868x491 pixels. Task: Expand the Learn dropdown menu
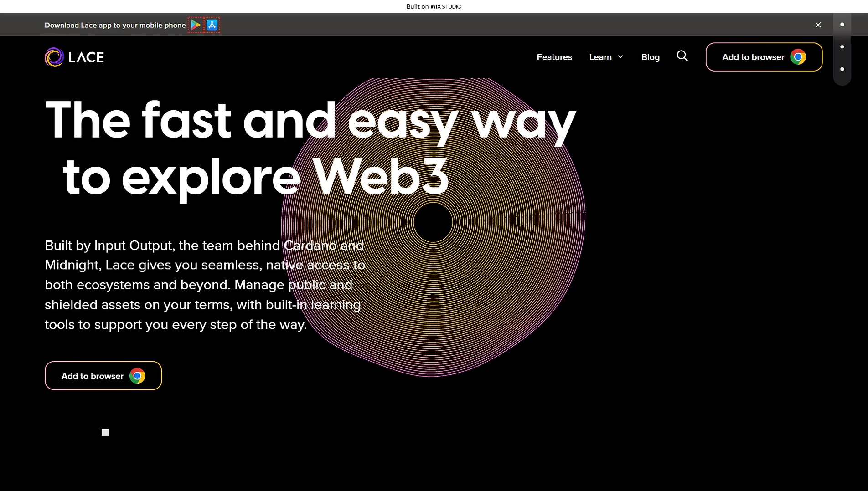point(606,57)
